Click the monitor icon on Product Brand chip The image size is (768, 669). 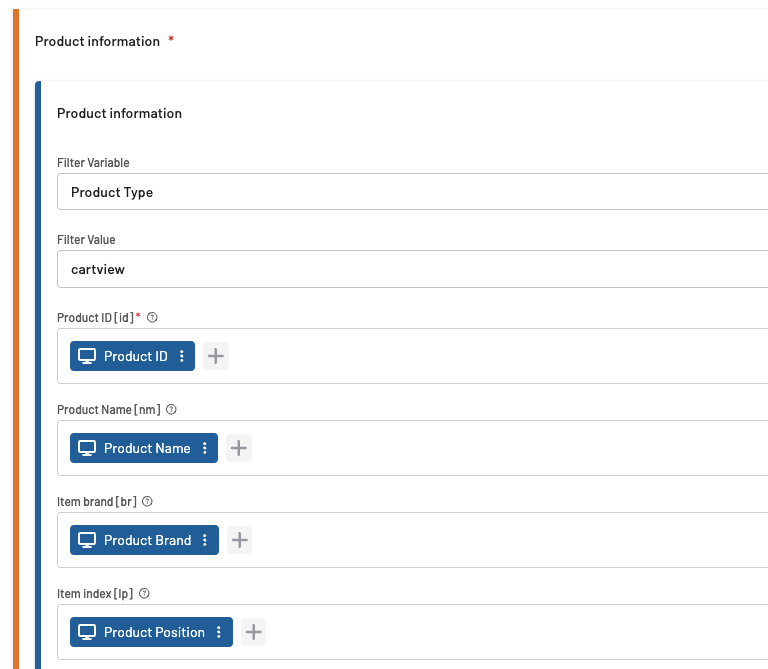pyautogui.click(x=87, y=540)
